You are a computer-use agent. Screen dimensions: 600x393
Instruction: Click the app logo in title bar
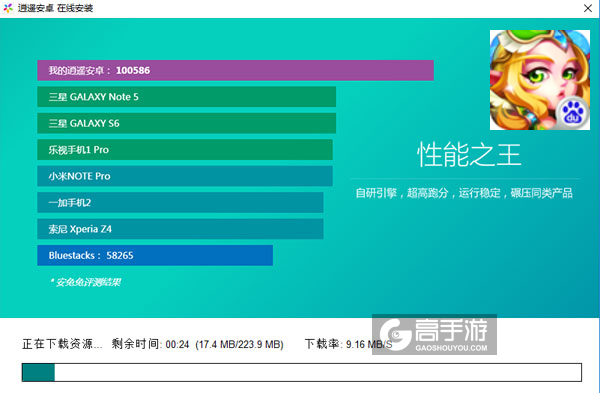(8, 8)
